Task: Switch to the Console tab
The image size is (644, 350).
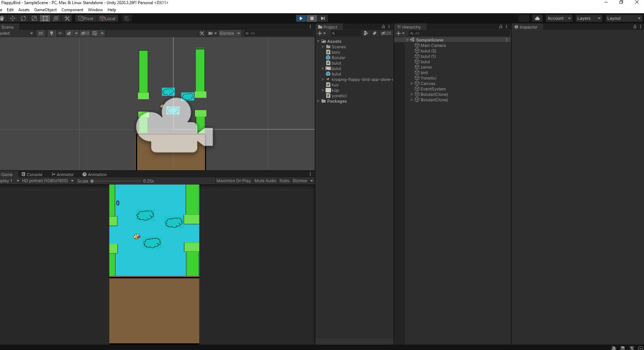Action: tap(32, 174)
